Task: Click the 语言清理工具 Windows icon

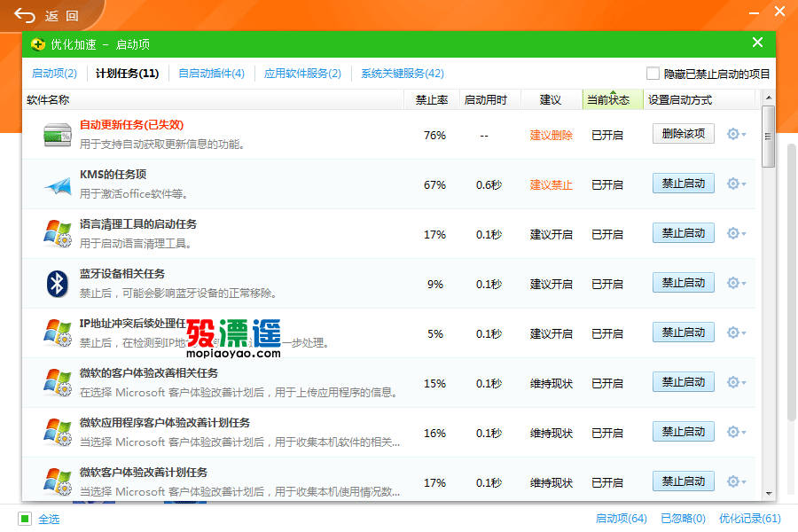Action: 58,234
